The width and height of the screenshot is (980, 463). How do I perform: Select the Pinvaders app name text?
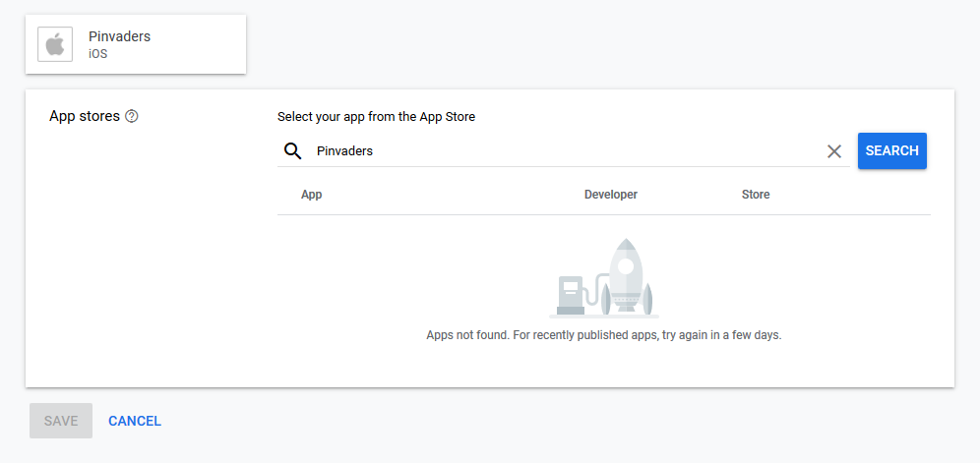click(119, 36)
